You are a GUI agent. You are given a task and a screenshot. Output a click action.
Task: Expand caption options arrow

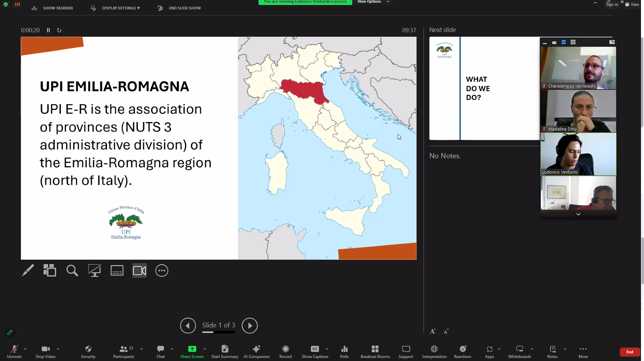point(327,349)
